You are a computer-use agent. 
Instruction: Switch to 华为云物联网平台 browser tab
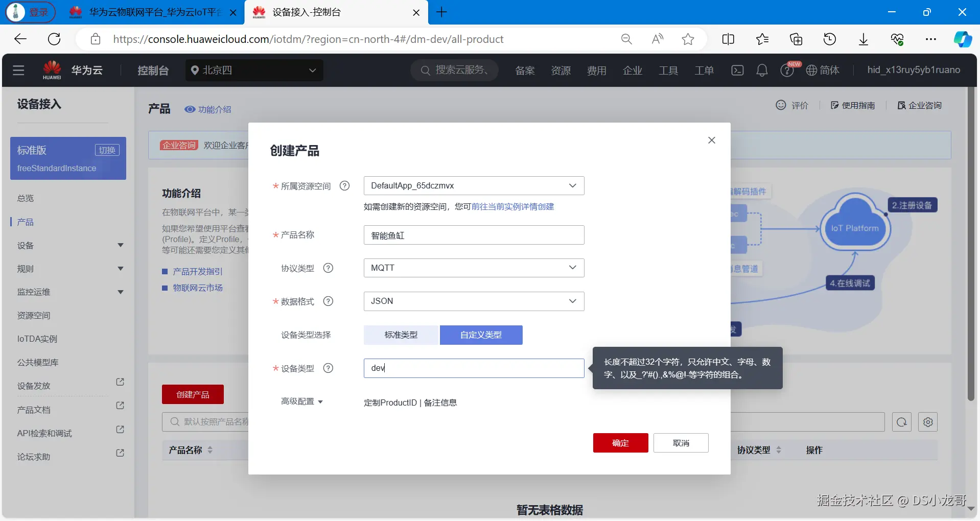[153, 12]
